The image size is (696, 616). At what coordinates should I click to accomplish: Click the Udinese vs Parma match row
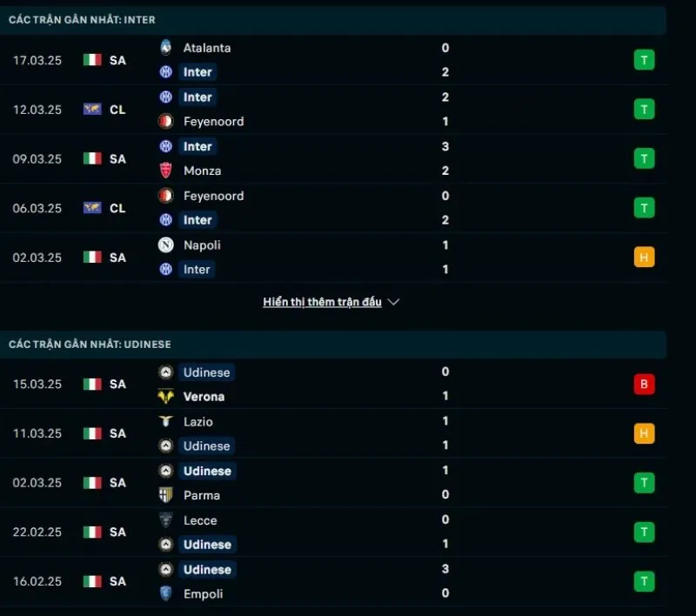348,483
